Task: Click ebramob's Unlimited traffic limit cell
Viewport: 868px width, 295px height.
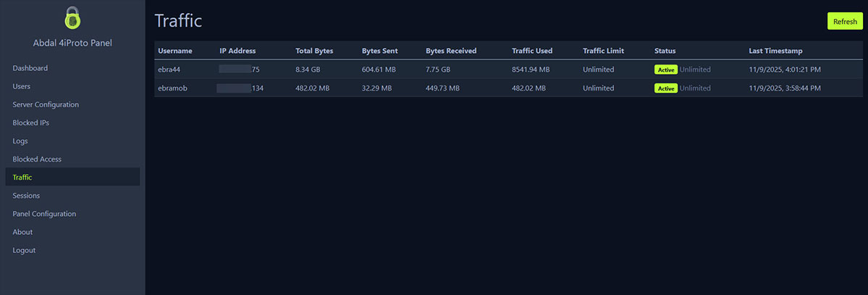Action: [599, 88]
